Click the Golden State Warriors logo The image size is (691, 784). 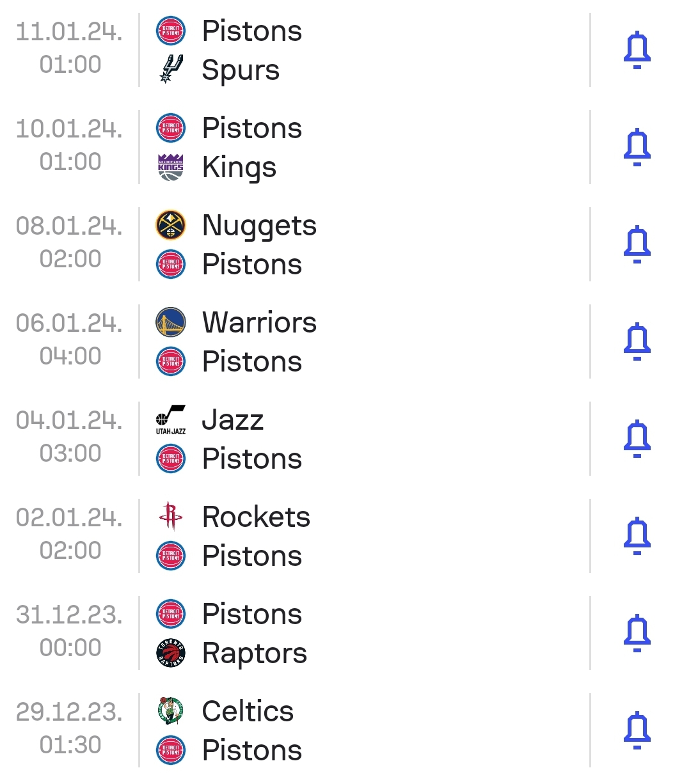coord(171,322)
